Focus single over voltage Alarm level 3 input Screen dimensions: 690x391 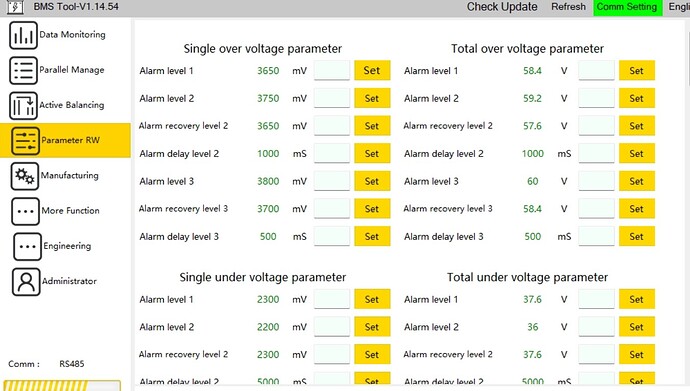[x=332, y=181]
